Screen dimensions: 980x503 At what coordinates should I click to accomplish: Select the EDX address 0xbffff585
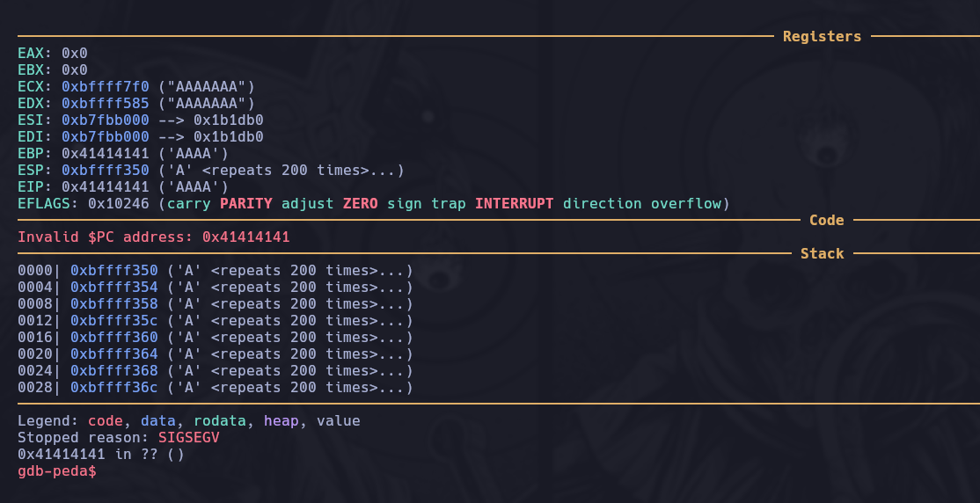(105, 103)
